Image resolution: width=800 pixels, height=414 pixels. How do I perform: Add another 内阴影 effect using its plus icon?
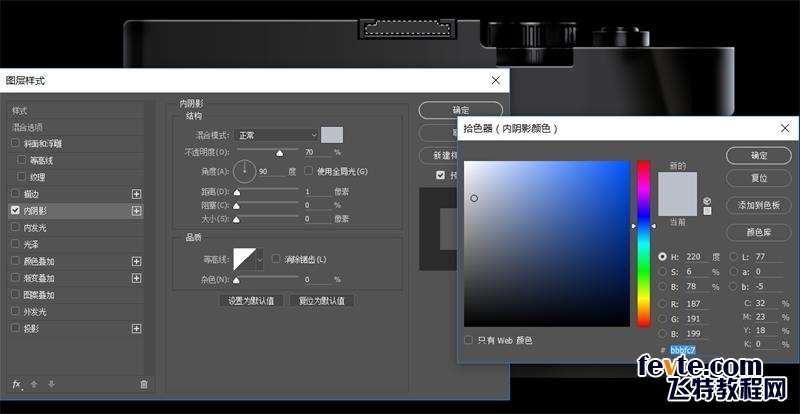(136, 211)
